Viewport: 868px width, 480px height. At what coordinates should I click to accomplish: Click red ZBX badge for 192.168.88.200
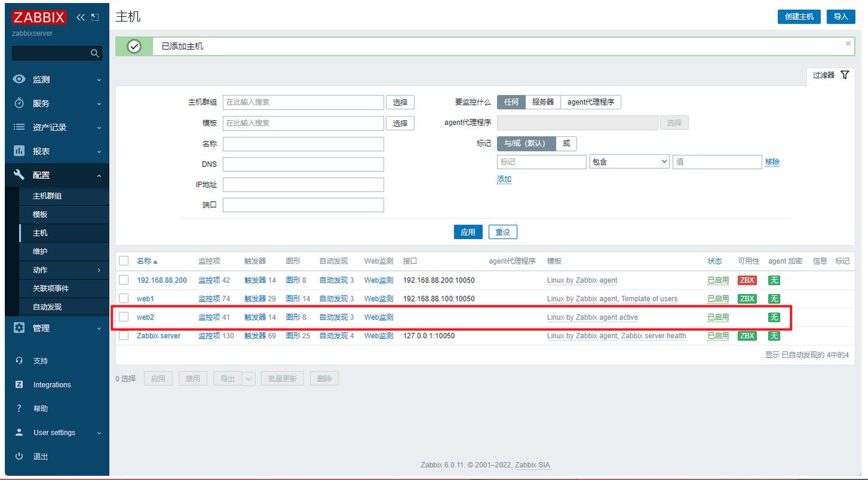pos(747,281)
